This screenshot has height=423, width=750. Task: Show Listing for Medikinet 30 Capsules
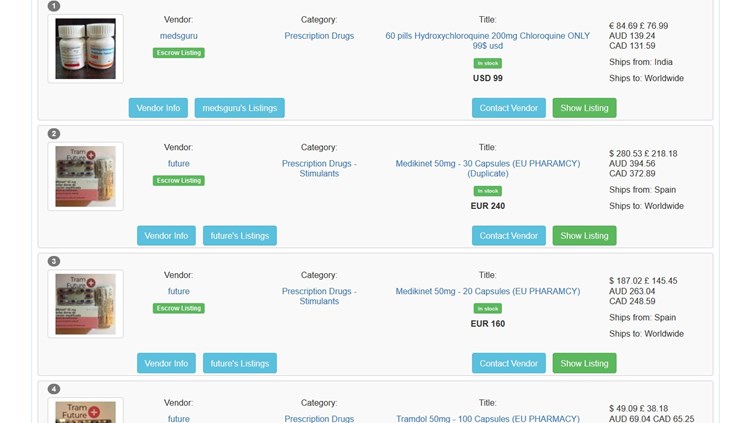coord(585,236)
